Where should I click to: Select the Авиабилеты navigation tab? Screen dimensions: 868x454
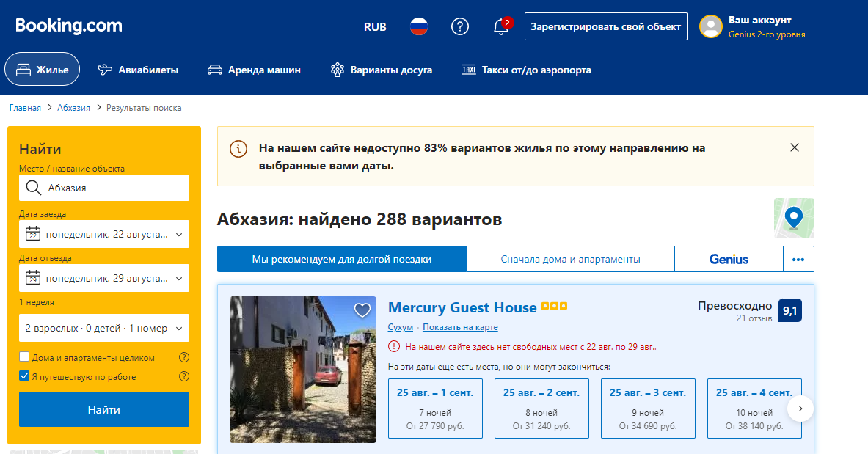138,70
